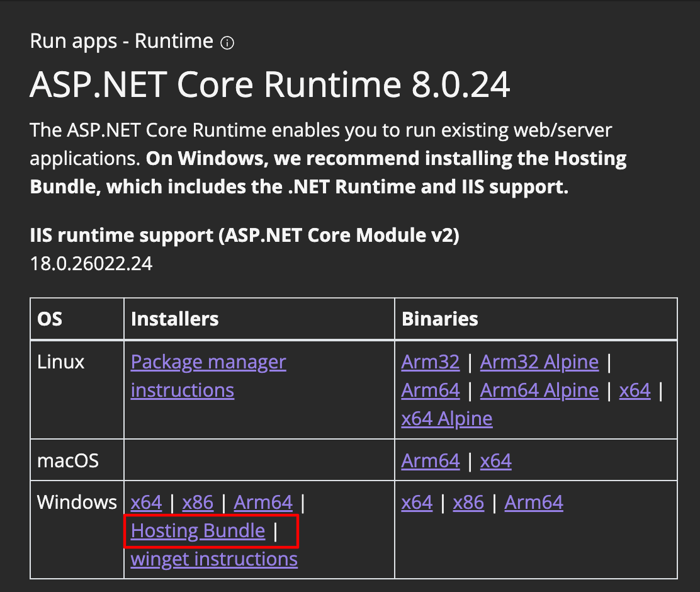700x592 pixels.
Task: Download the Linux Arm32 binaries
Action: pos(431,361)
